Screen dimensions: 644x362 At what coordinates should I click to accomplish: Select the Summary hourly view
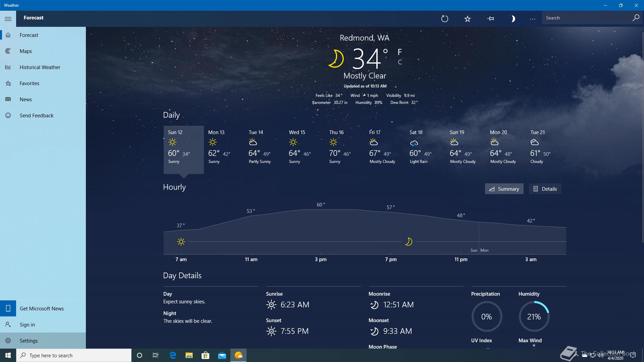pos(504,189)
